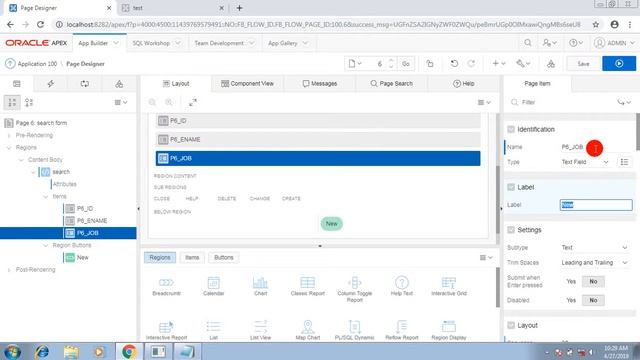This screenshot has height=360, width=640.
Task: Click the New button in layout
Action: 331,224
